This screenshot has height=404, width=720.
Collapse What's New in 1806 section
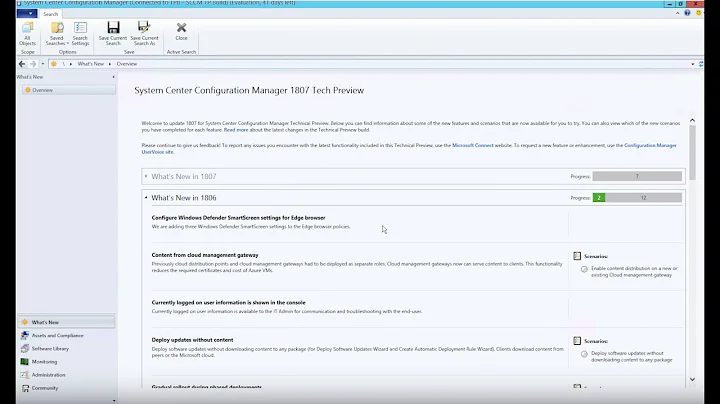[146, 198]
